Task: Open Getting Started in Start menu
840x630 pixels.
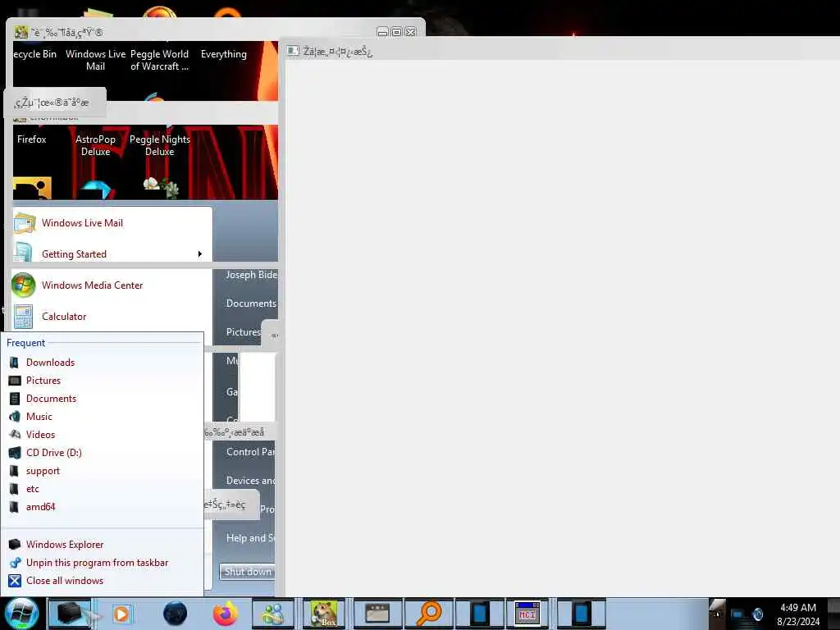Action: 74,254
